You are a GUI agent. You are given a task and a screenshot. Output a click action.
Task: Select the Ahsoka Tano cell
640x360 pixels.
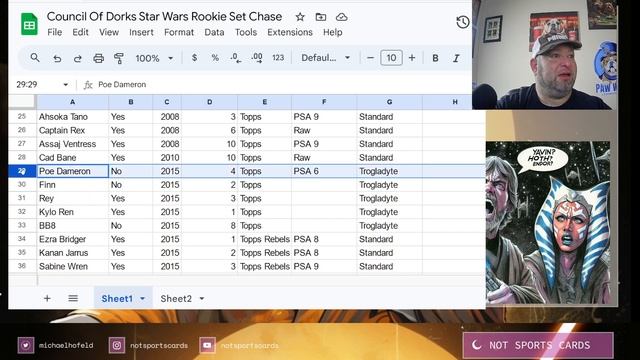(x=73, y=117)
